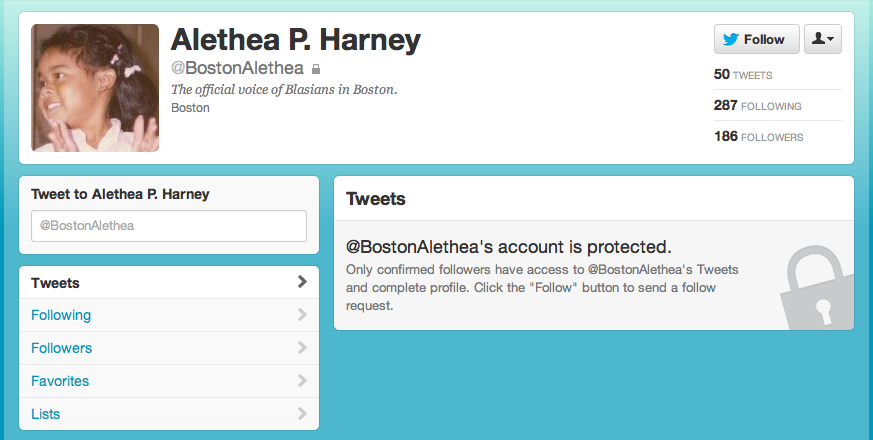Click the padlock icon beside @BostonAlethea handle
The height and width of the screenshot is (440, 873).
tap(316, 69)
